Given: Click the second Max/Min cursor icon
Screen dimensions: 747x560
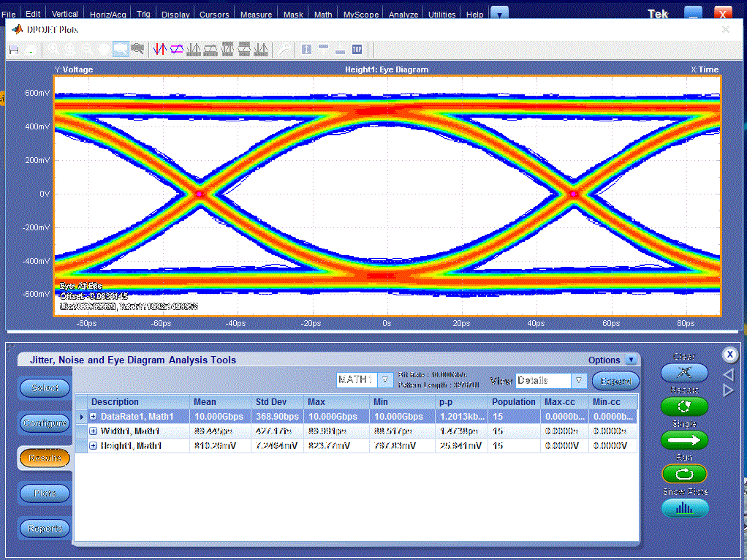Looking at the screenshot, I should tap(244, 49).
